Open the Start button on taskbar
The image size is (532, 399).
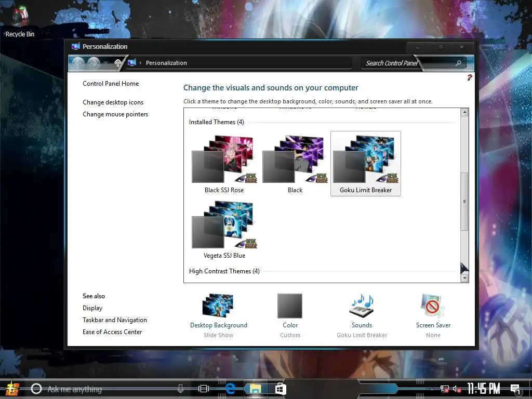click(x=12, y=389)
